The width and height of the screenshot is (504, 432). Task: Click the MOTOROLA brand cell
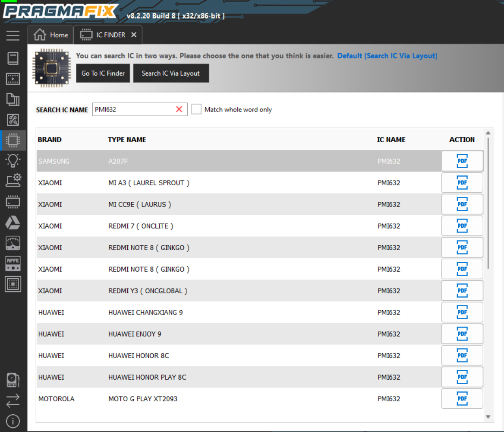tap(56, 399)
